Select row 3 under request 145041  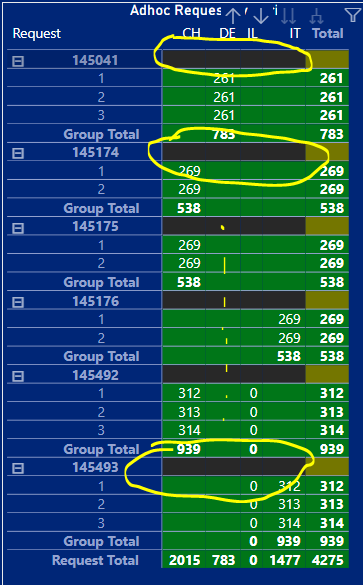101,115
